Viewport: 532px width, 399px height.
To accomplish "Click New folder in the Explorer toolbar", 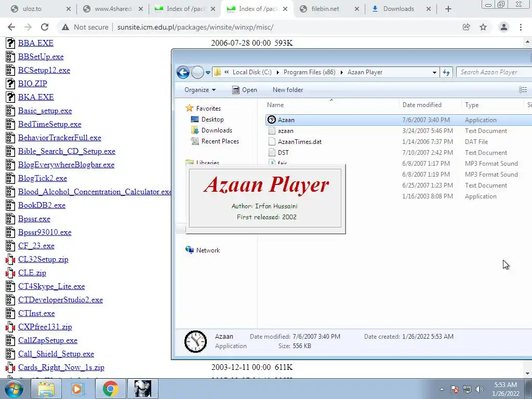I will tap(288, 89).
